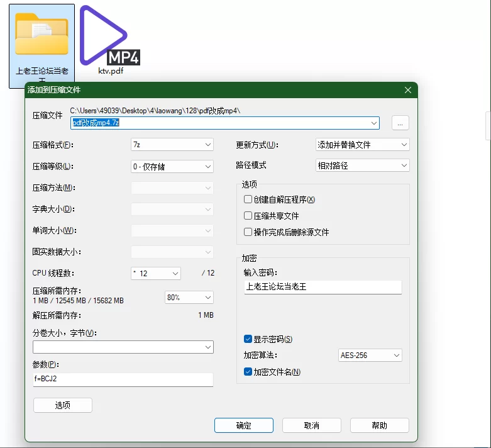Viewport: 491px width, 448px height.
Task: Open the 加密算法 AES-256 dropdown
Action: click(370, 356)
